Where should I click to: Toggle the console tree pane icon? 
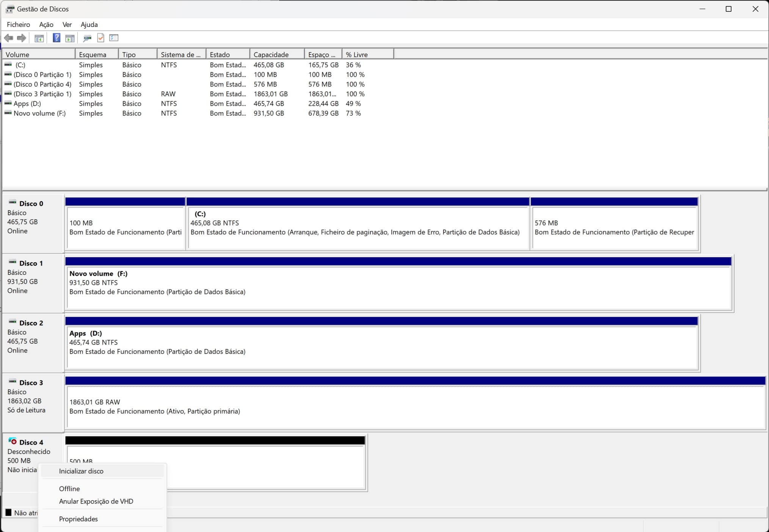click(39, 38)
